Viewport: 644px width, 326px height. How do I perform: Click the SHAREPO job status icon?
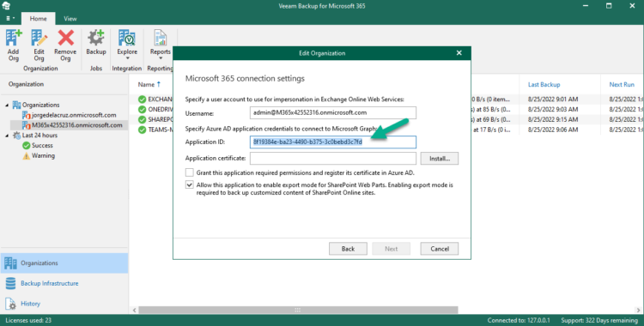tap(142, 119)
